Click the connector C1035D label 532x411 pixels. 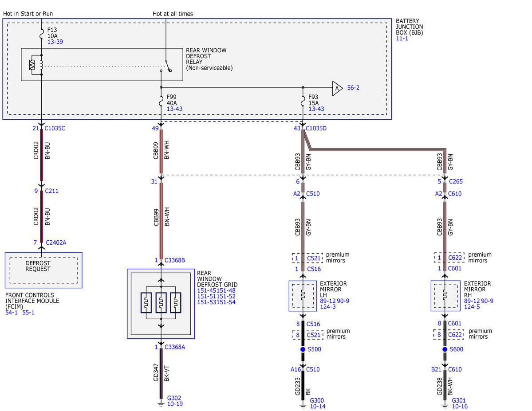click(x=316, y=128)
